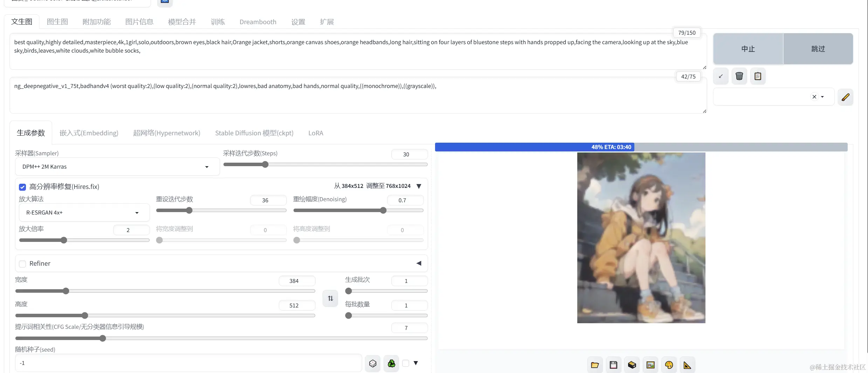Check the extra seed options checkbox
868x373 pixels.
406,363
